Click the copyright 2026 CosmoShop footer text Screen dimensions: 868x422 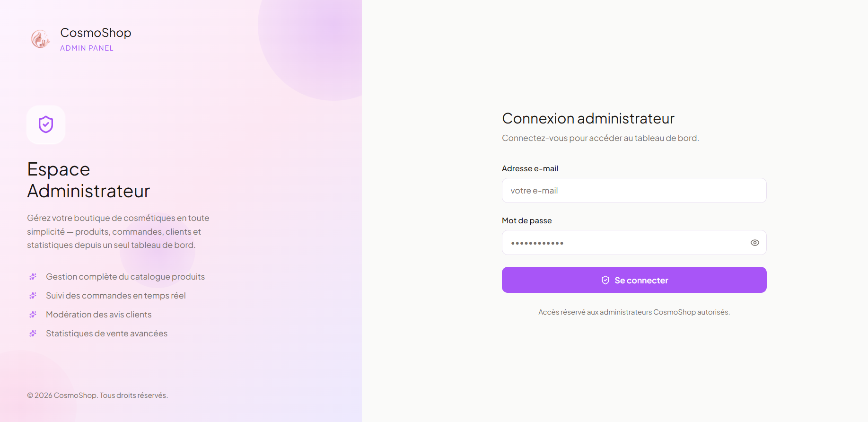click(x=97, y=395)
